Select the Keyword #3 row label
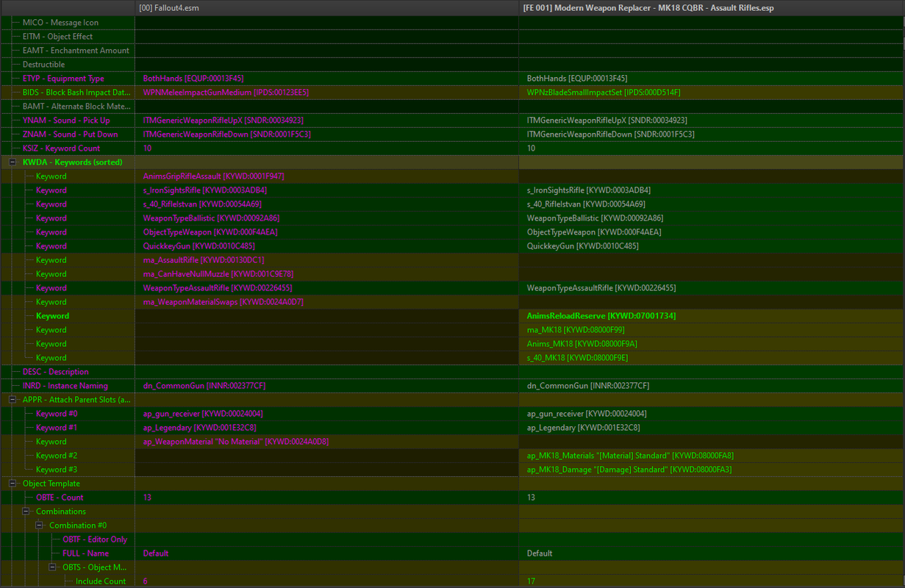Viewport: 905px width, 588px height. pyautogui.click(x=57, y=469)
